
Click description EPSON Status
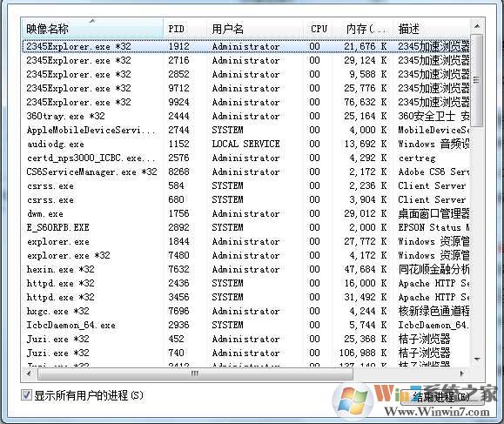pos(433,227)
